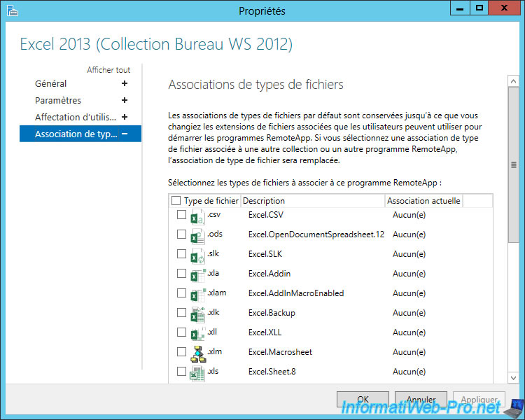
Task: Expand the Affectation d'utilis... plus sign
Action: (x=125, y=117)
